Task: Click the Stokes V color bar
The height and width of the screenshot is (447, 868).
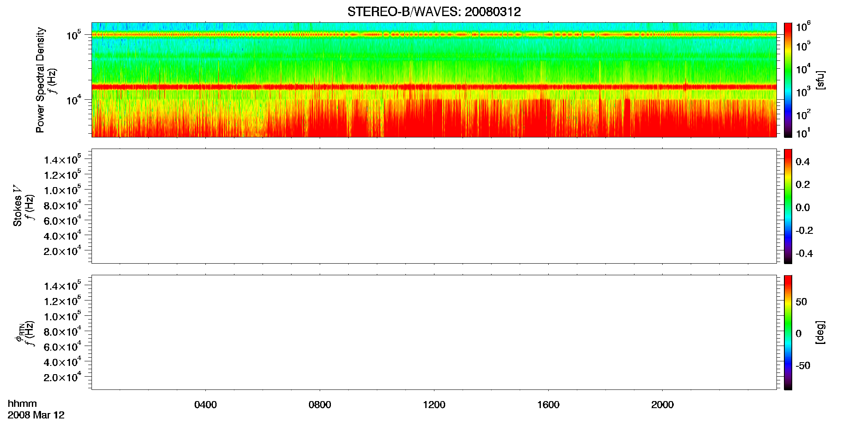Action: 788,206
